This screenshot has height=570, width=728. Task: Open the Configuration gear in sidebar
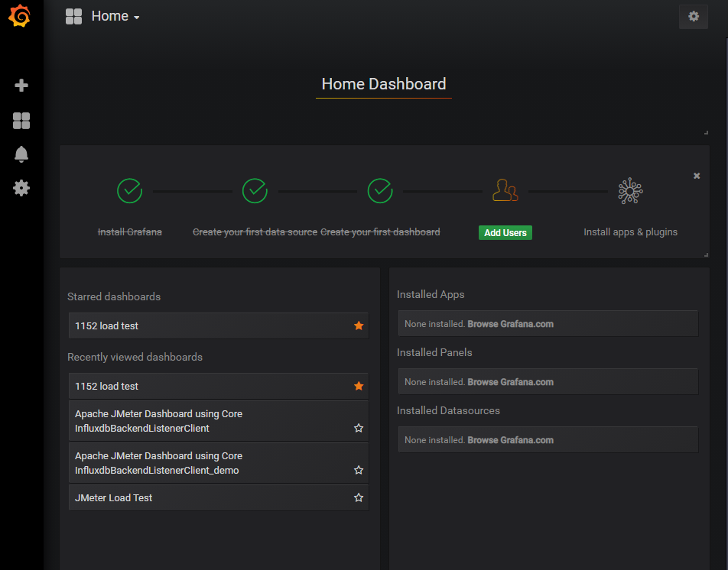21,188
